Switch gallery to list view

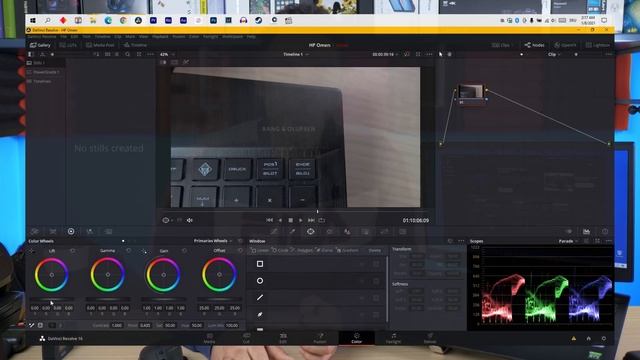click(x=117, y=54)
